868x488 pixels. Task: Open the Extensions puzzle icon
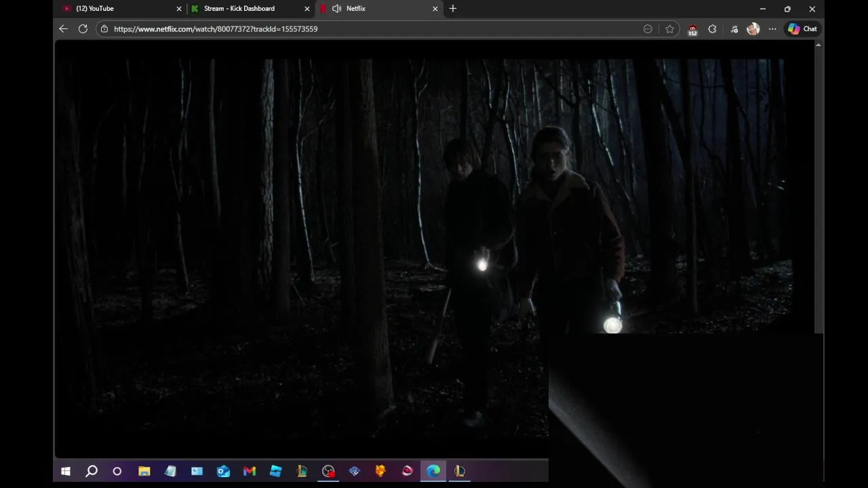click(712, 29)
